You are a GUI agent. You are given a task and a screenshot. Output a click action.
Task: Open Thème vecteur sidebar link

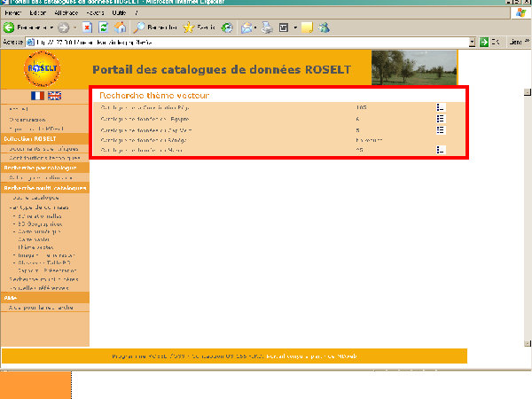pyautogui.click(x=35, y=247)
